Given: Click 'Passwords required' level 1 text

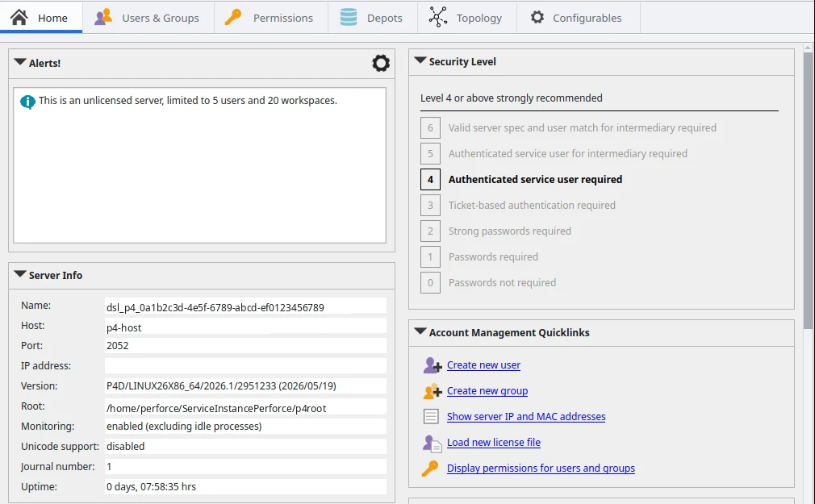Looking at the screenshot, I should [493, 256].
